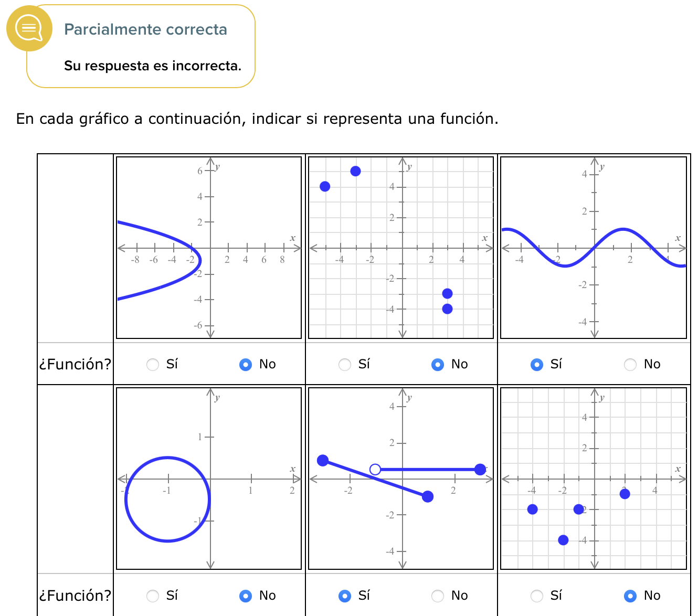Click the bottom-right scatter plot graph

pos(594,479)
